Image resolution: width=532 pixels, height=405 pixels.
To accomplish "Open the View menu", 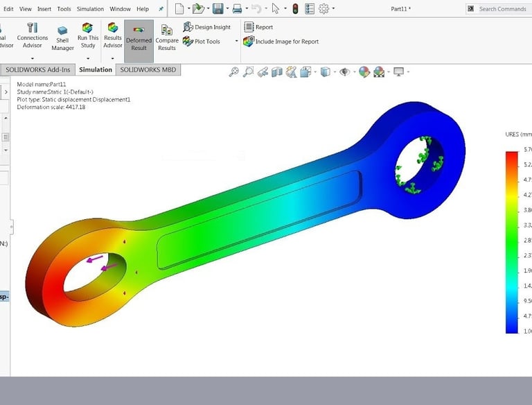I will (x=26, y=9).
